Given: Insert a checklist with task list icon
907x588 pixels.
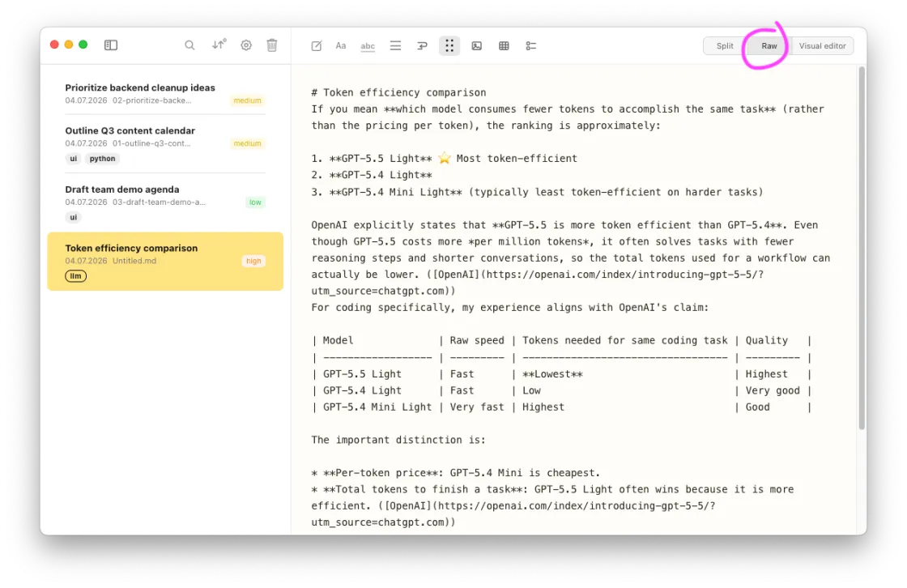Looking at the screenshot, I should (531, 45).
